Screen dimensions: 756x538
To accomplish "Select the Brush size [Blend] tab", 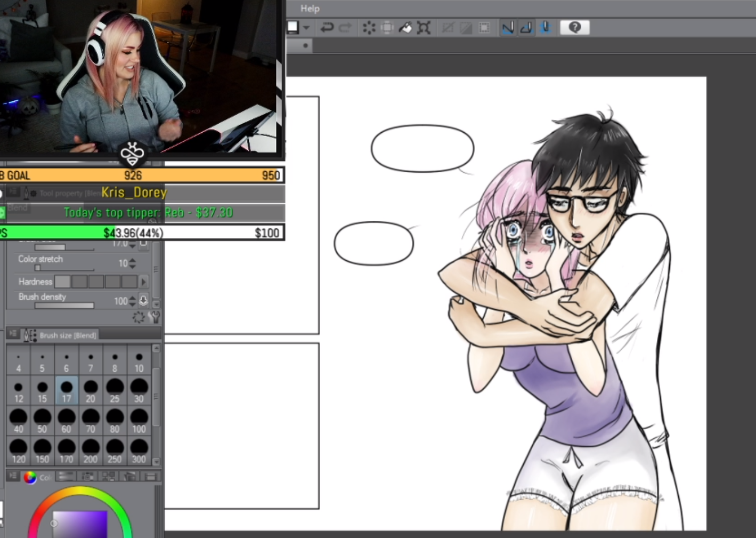I will tap(60, 335).
